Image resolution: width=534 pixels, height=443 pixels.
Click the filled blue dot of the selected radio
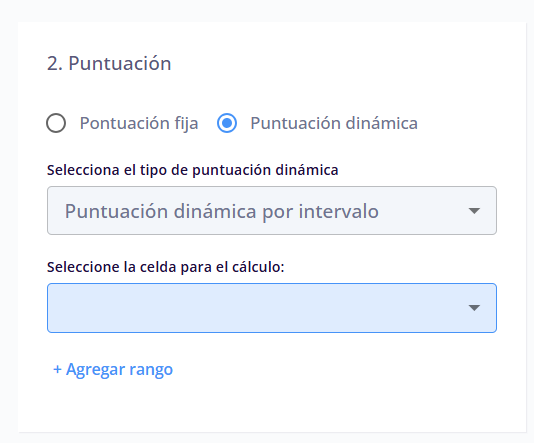point(227,123)
